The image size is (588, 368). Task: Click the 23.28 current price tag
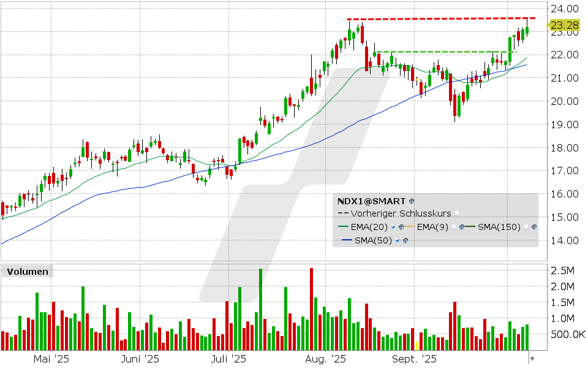click(563, 25)
